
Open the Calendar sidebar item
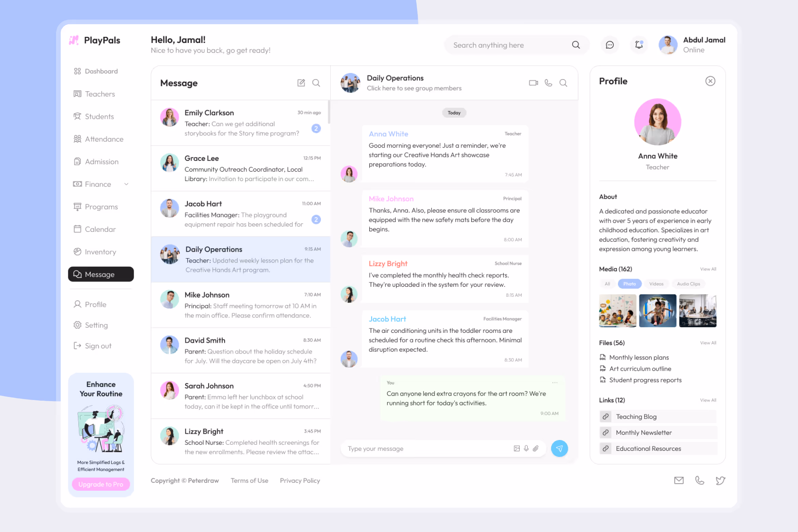coord(100,229)
